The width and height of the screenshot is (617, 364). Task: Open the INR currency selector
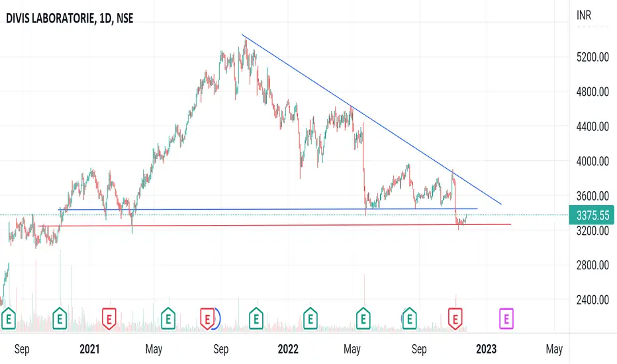583,15
